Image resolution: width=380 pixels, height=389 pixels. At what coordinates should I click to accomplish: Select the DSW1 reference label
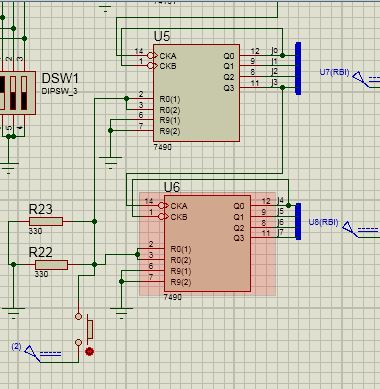[x=60, y=78]
